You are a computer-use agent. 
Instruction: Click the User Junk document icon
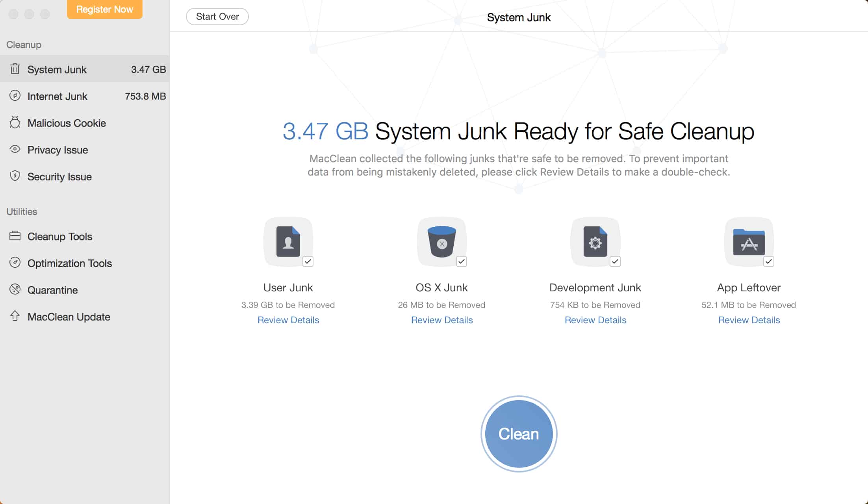288,241
